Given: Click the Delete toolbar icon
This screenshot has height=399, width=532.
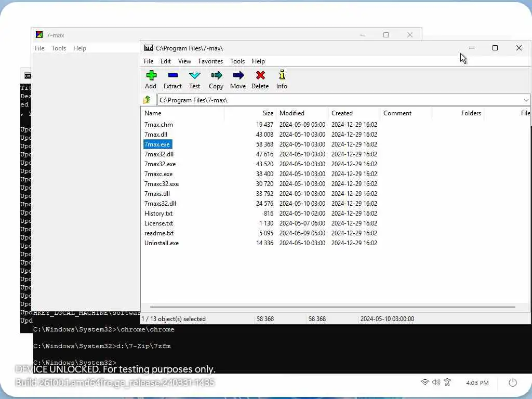Looking at the screenshot, I should (x=260, y=75).
